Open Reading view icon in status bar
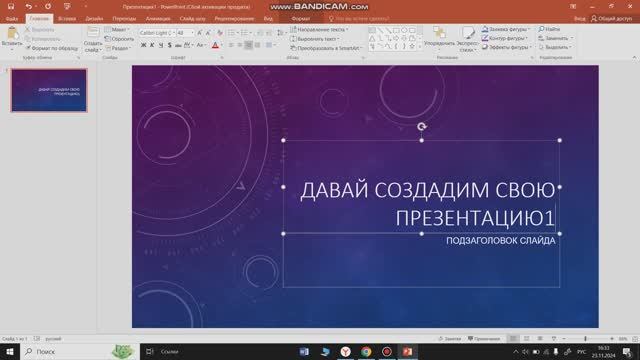Viewport: 640px width, 360px height. coord(540,339)
